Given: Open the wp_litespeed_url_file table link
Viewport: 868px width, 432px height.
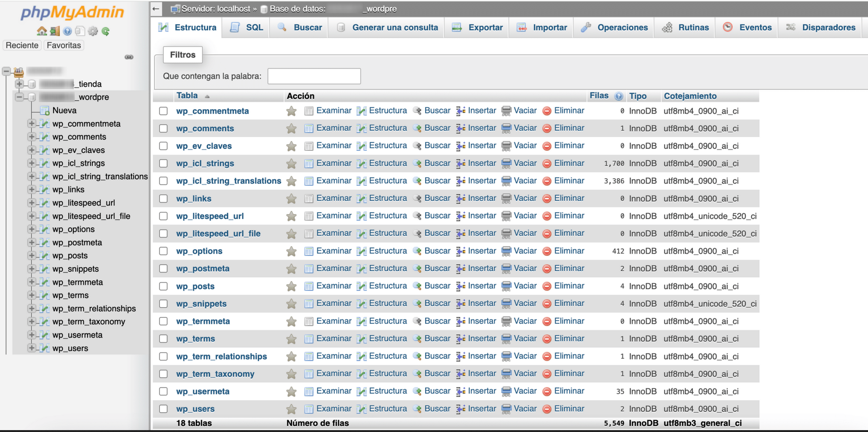Looking at the screenshot, I should click(x=218, y=233).
